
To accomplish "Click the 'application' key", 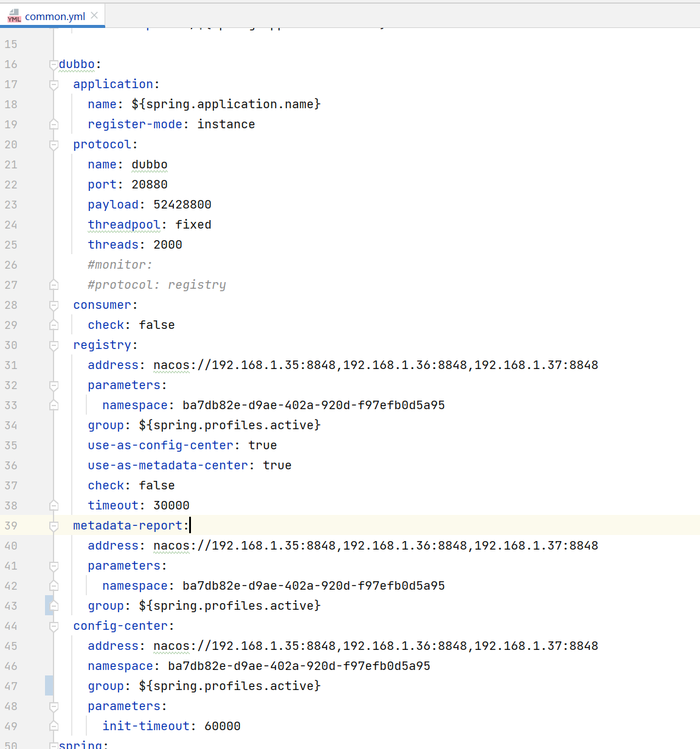I will 113,85.
